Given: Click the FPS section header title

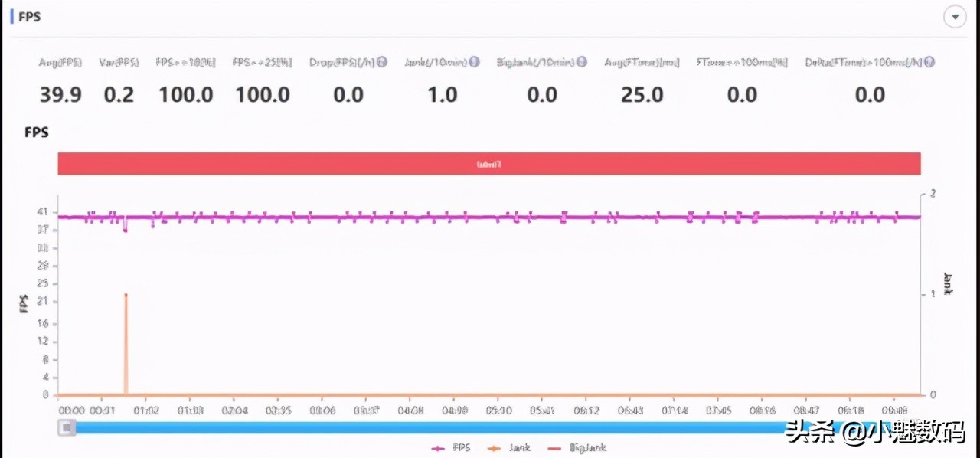Looking at the screenshot, I should pyautogui.click(x=30, y=17).
